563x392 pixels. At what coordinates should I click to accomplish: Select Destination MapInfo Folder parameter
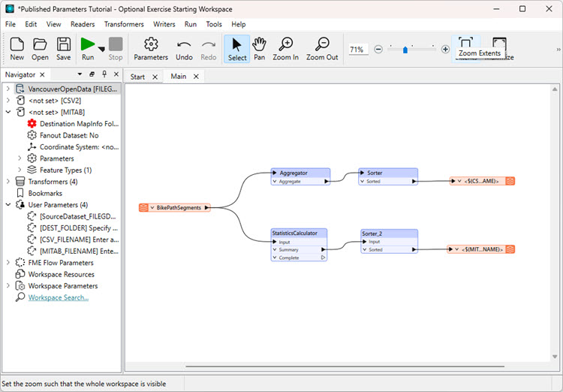[x=73, y=124]
